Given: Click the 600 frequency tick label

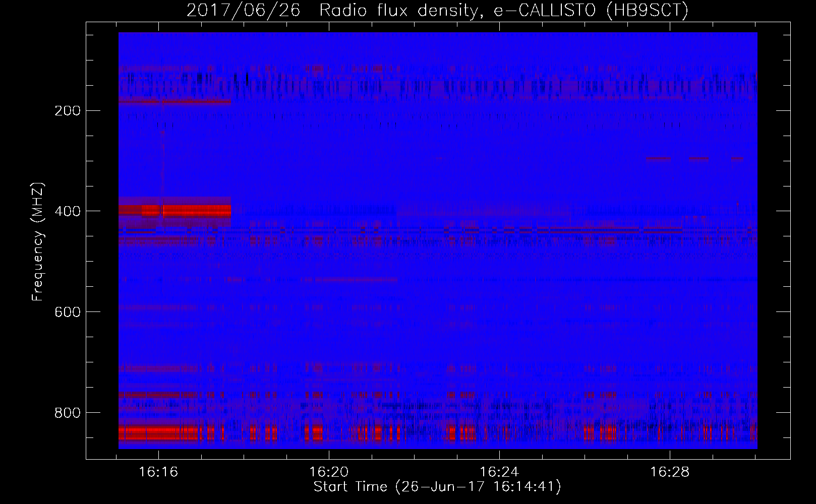Looking at the screenshot, I should 68,312.
